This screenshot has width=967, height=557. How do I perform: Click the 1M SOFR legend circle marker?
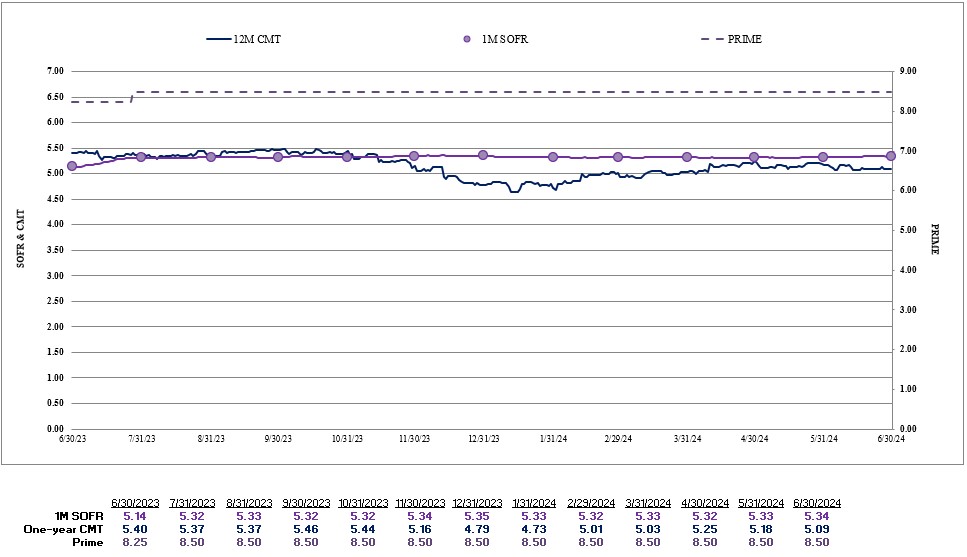467,39
